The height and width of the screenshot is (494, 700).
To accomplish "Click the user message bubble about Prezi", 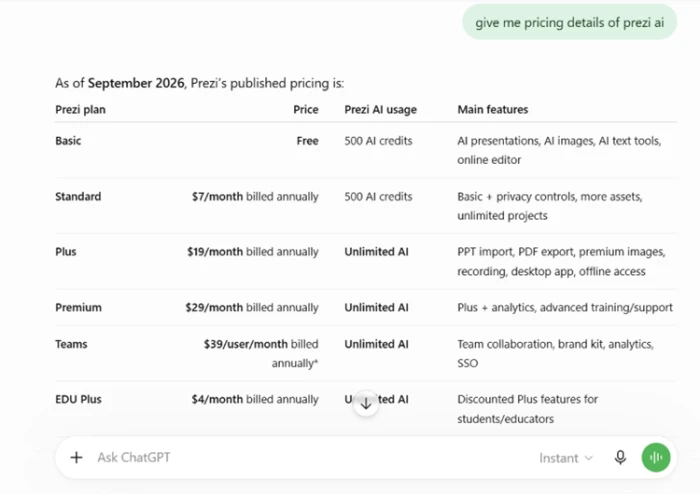I will click(x=570, y=22).
